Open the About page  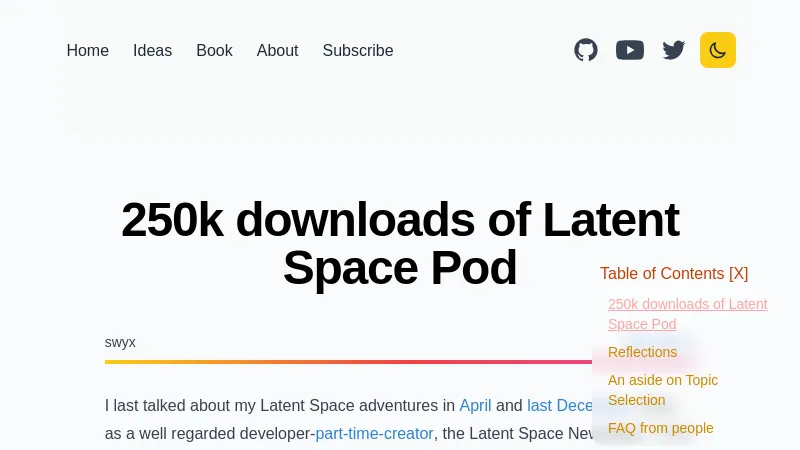tap(277, 50)
